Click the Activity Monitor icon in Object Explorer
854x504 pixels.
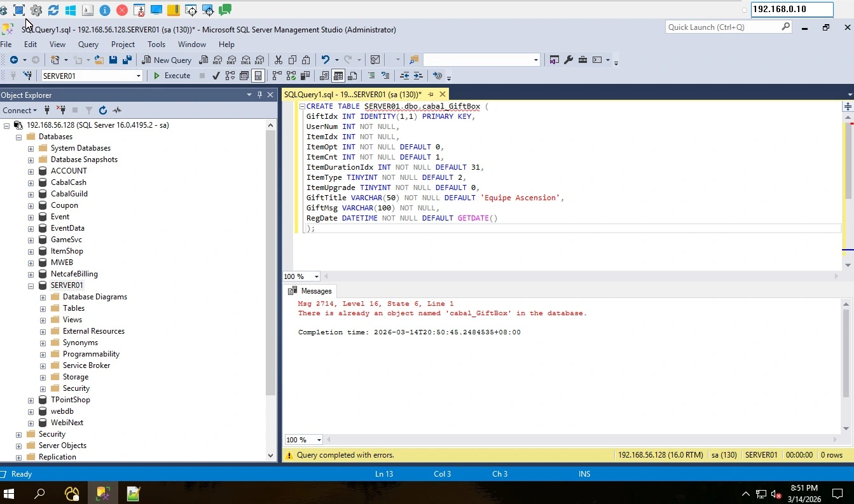pyautogui.click(x=117, y=110)
